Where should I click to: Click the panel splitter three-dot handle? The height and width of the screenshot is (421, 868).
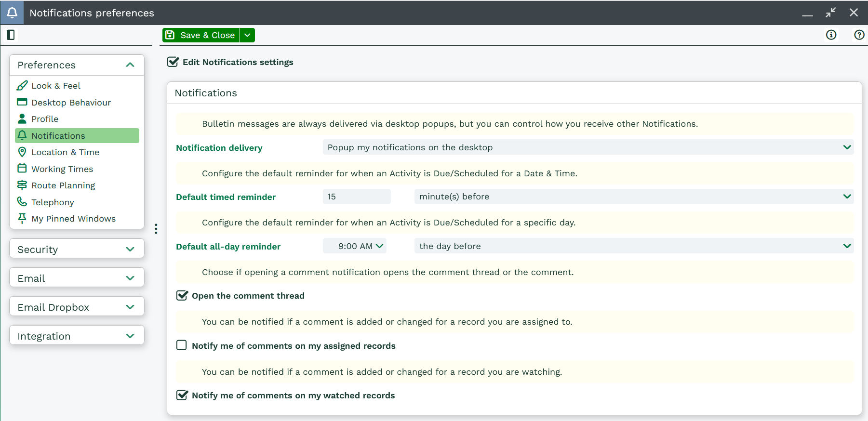tap(156, 229)
